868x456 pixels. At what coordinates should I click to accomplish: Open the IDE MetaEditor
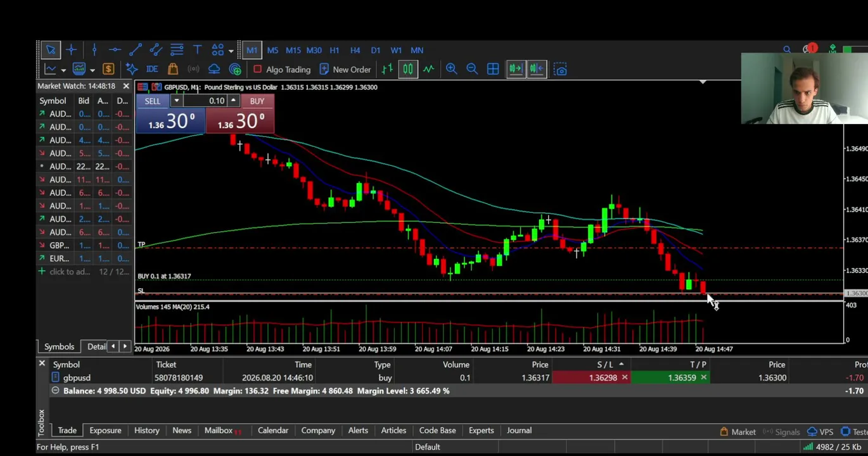pyautogui.click(x=152, y=70)
